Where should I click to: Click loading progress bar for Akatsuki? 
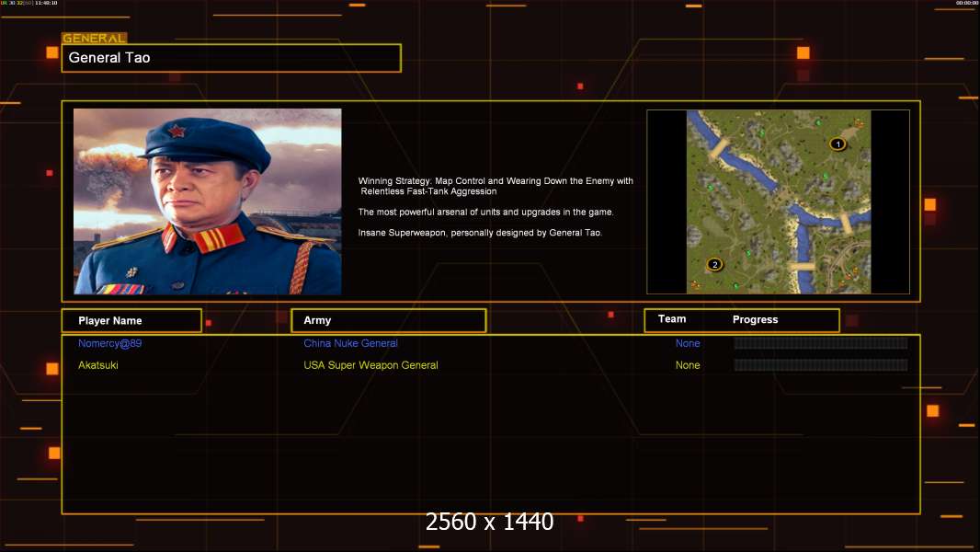pyautogui.click(x=821, y=365)
